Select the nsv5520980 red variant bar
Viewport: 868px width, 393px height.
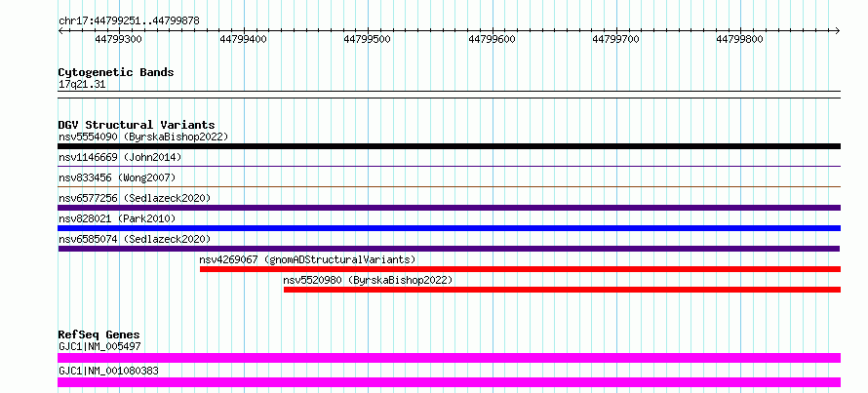[x=562, y=290]
